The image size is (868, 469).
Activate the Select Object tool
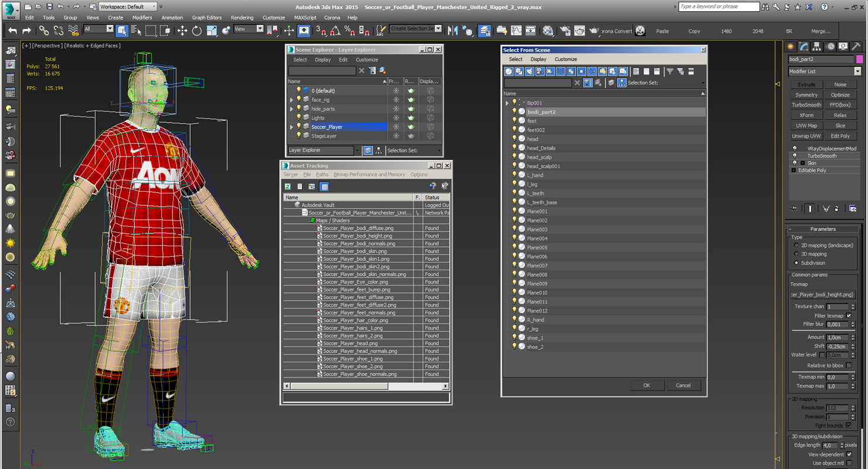(x=122, y=30)
